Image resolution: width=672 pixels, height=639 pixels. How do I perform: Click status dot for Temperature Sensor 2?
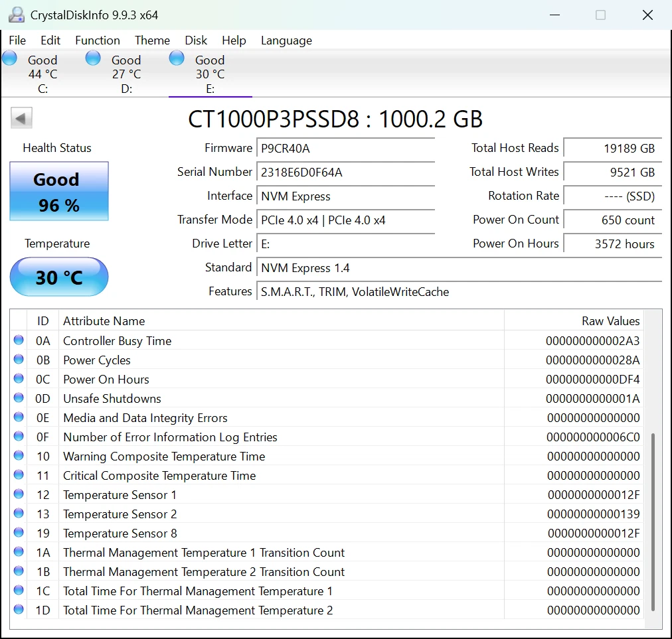tap(19, 513)
